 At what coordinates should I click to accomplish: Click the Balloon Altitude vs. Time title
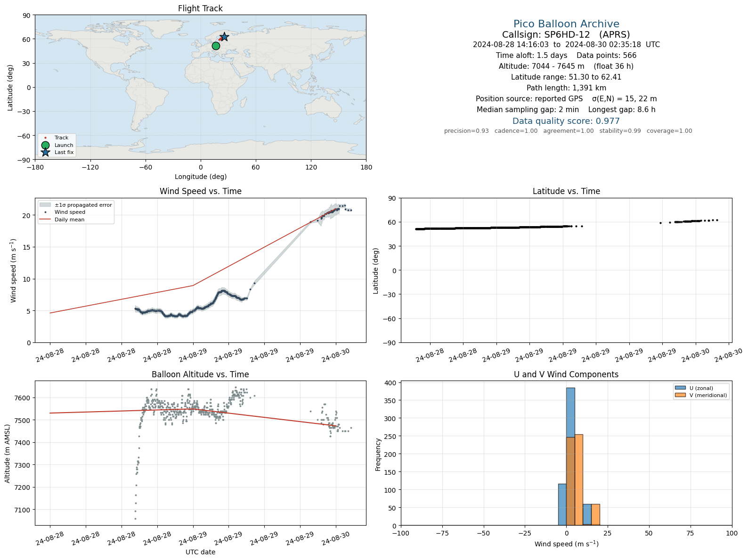point(201,374)
